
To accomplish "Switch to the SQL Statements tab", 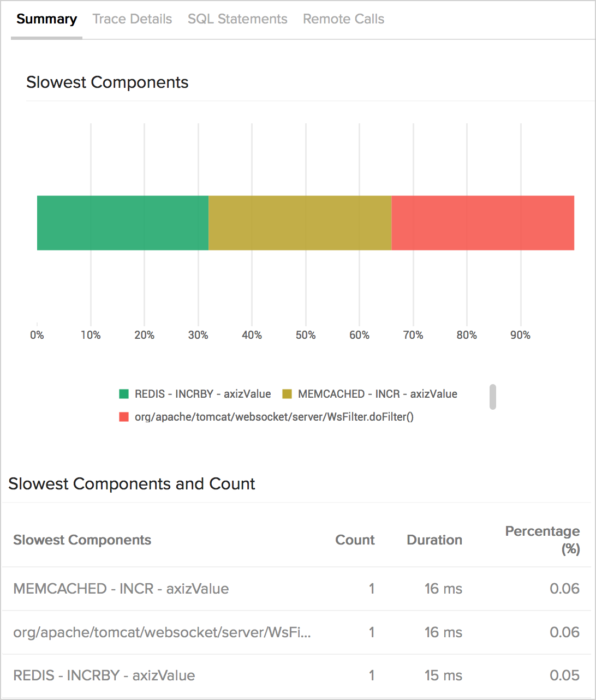I will 237,19.
